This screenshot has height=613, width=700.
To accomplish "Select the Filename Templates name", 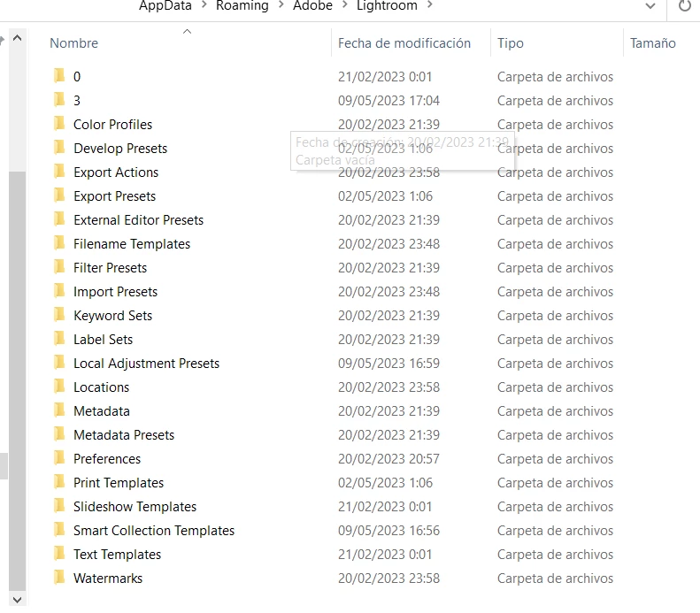I will click(x=132, y=243).
